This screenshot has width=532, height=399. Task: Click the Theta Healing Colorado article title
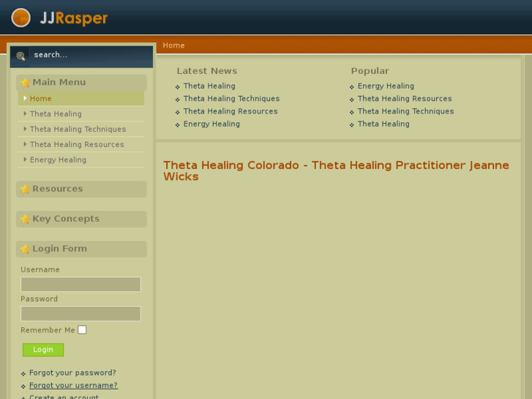tap(336, 171)
